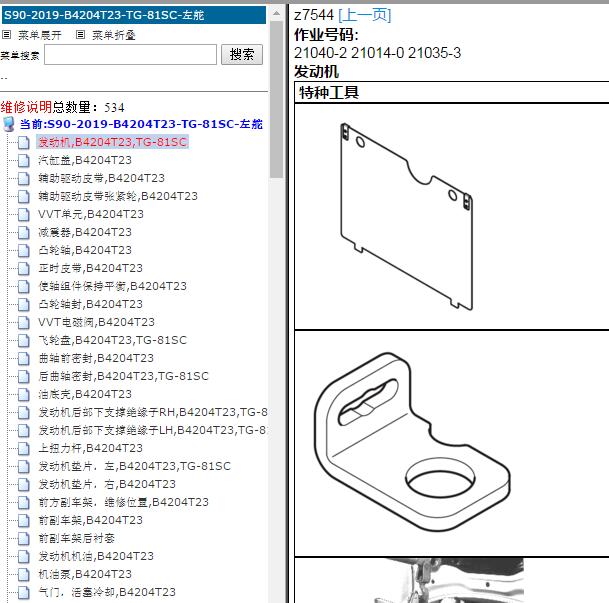The height and width of the screenshot is (603, 609).
Task: Click the 菜单折叠 collapse-all icon
Action: [80, 35]
